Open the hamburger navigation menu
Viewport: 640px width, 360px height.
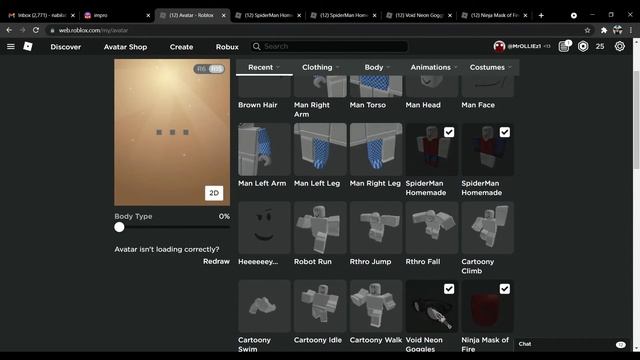pyautogui.click(x=11, y=47)
